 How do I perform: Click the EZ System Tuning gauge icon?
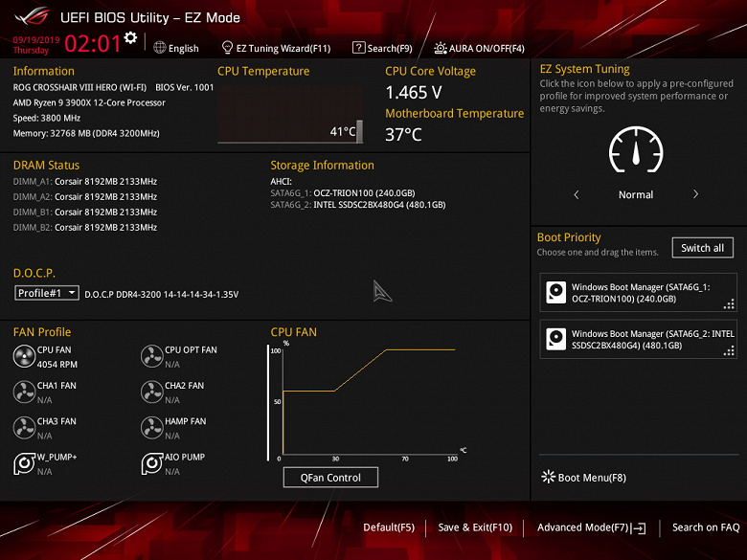click(636, 149)
